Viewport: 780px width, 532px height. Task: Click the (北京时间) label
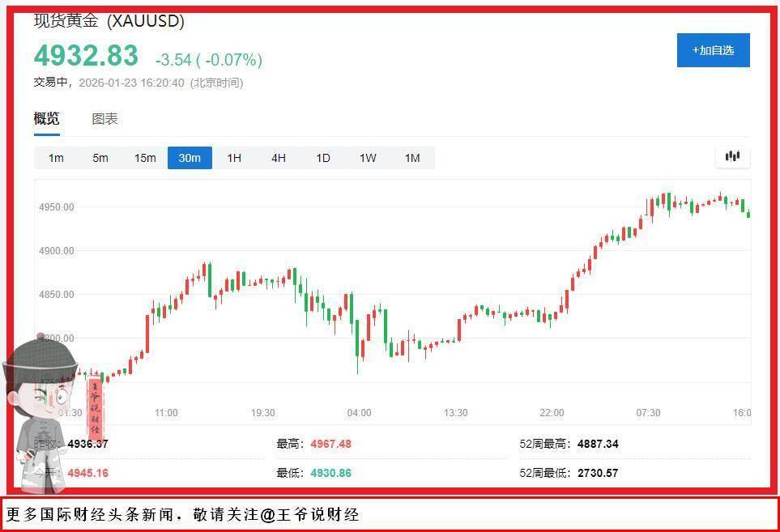[216, 83]
